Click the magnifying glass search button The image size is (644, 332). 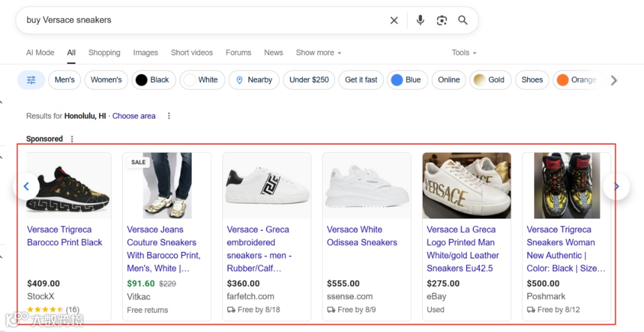click(x=463, y=20)
